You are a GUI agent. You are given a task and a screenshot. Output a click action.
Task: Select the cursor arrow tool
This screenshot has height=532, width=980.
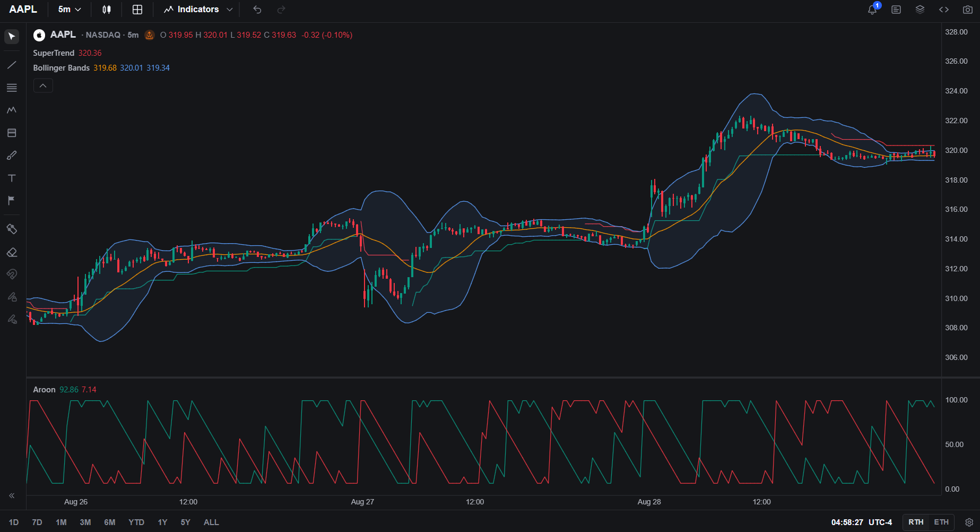click(12, 37)
